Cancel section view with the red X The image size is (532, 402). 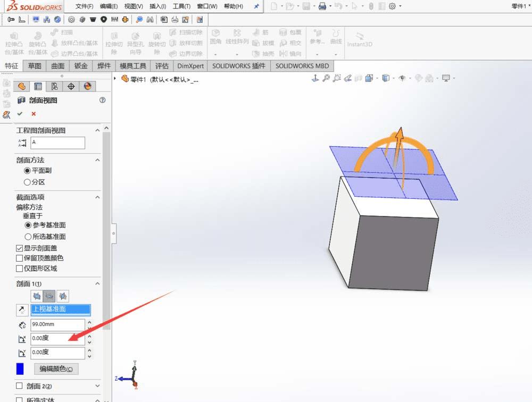click(34, 114)
